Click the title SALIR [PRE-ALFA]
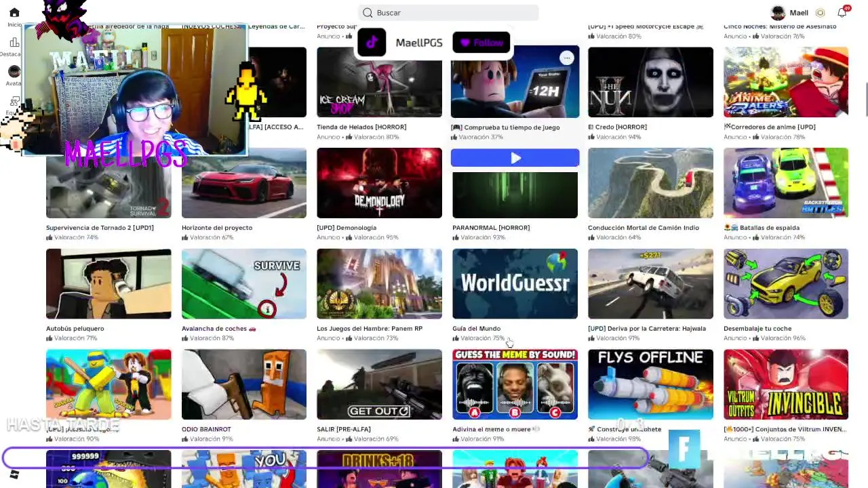Screen dimensions: 868x488 click(344, 429)
